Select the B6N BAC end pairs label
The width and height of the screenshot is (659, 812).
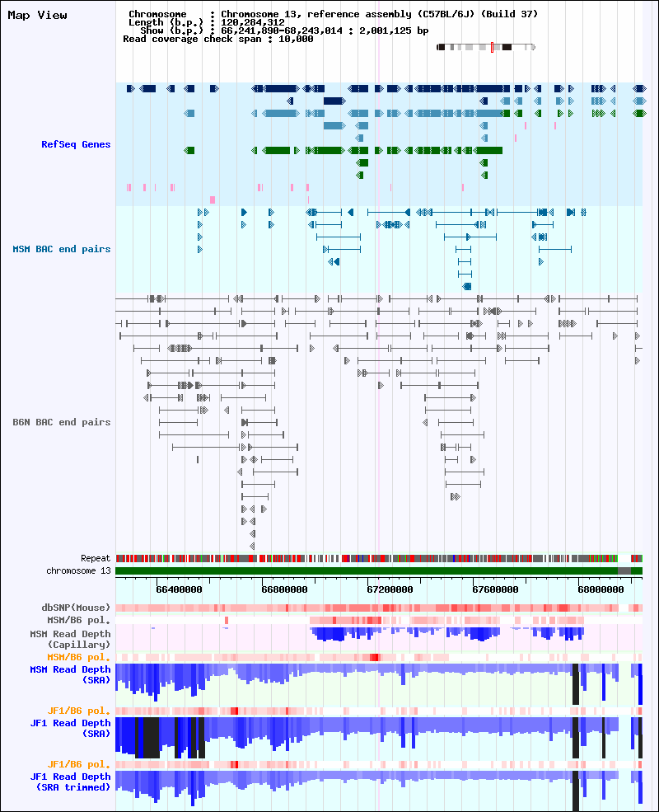click(62, 422)
